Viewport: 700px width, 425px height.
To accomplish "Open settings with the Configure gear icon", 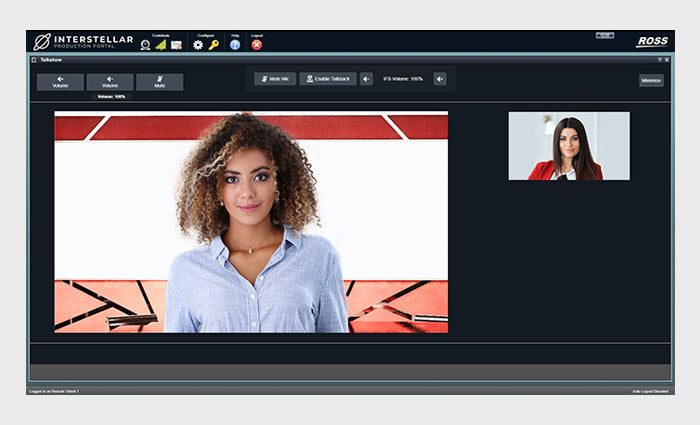I will [x=198, y=44].
